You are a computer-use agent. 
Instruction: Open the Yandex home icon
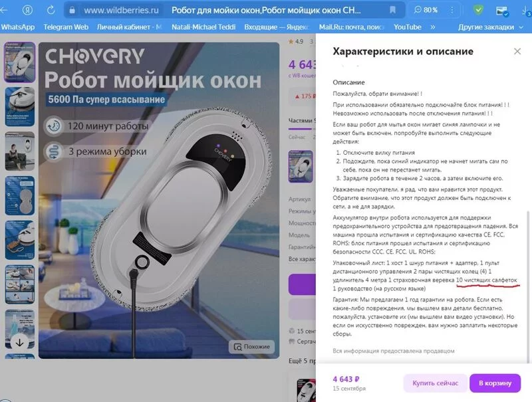click(27, 10)
